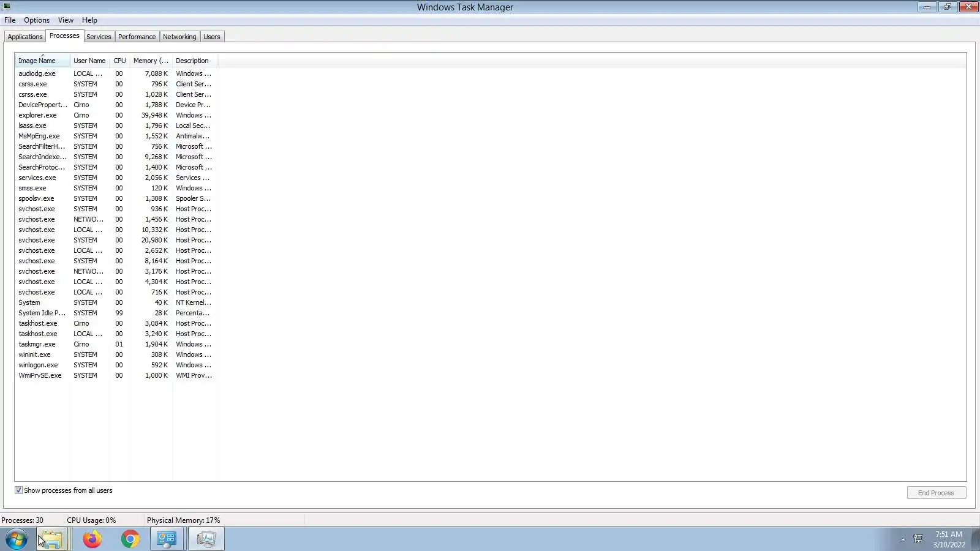This screenshot has height=551, width=980.
Task: Select SearchProtocolHost process row
Action: pos(116,167)
